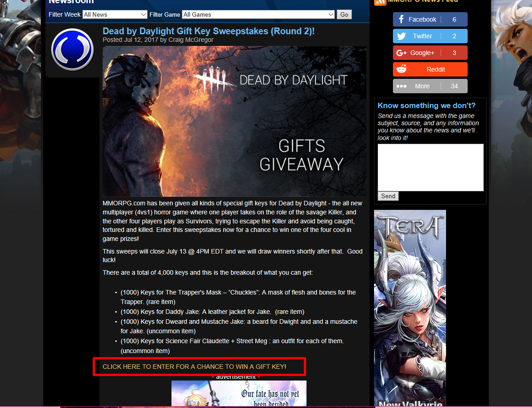Click the Reddit alien icon
The width and height of the screenshot is (532, 408).
401,69
